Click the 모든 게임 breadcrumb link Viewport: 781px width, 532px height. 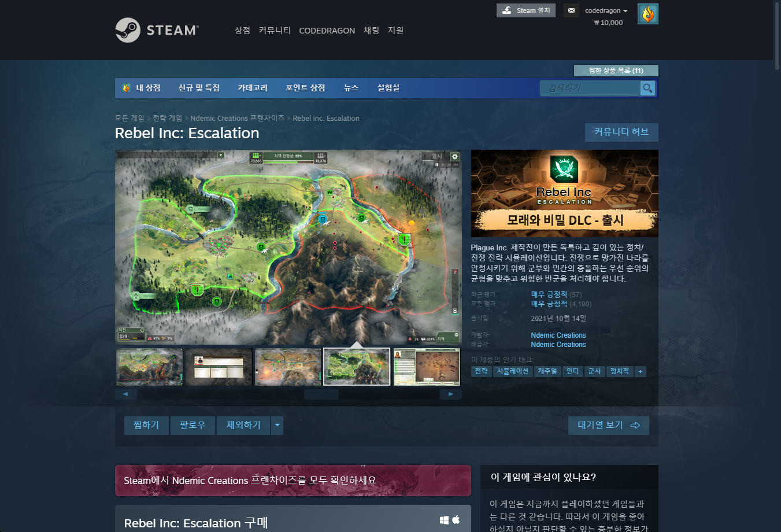[x=129, y=118]
